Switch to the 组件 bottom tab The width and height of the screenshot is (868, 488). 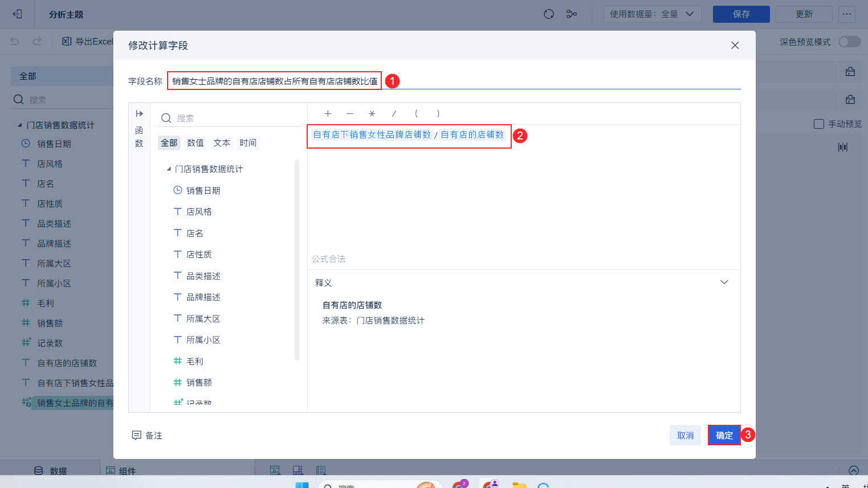pos(121,471)
